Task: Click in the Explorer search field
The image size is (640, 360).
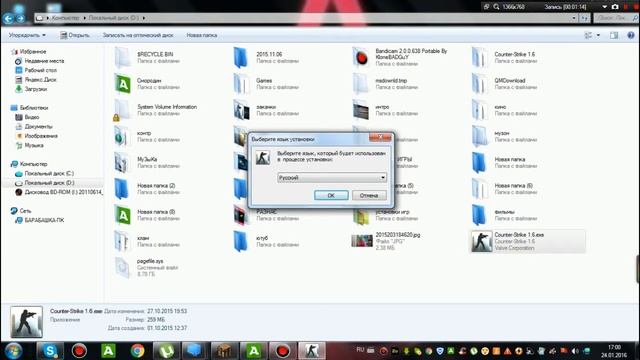Action: (615, 18)
